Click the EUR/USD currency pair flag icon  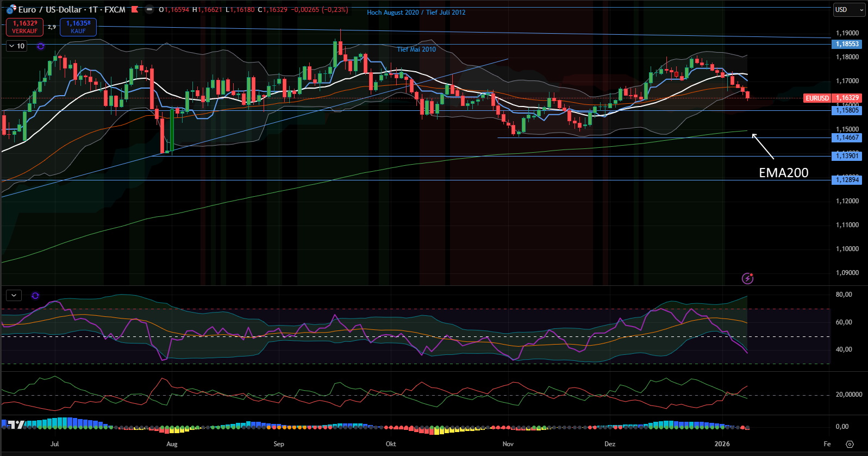tap(11, 9)
